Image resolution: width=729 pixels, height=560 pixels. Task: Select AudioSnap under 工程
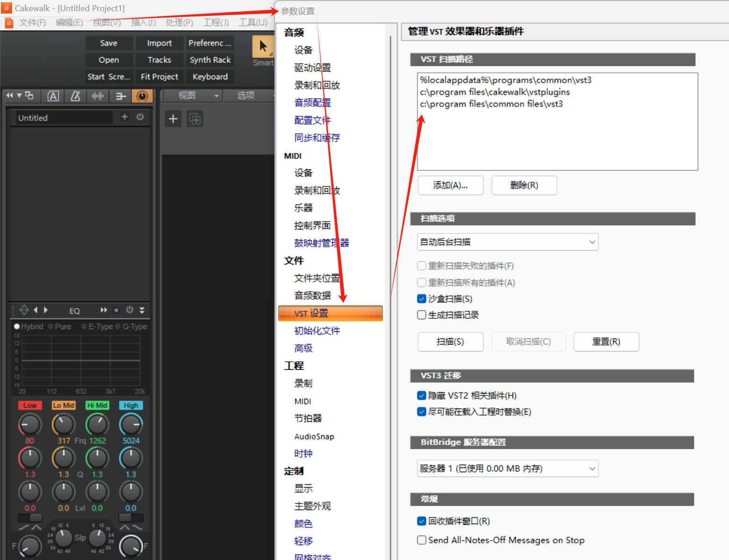314,436
